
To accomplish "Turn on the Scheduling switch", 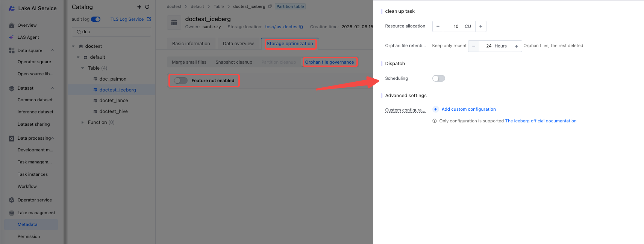I will coord(439,78).
